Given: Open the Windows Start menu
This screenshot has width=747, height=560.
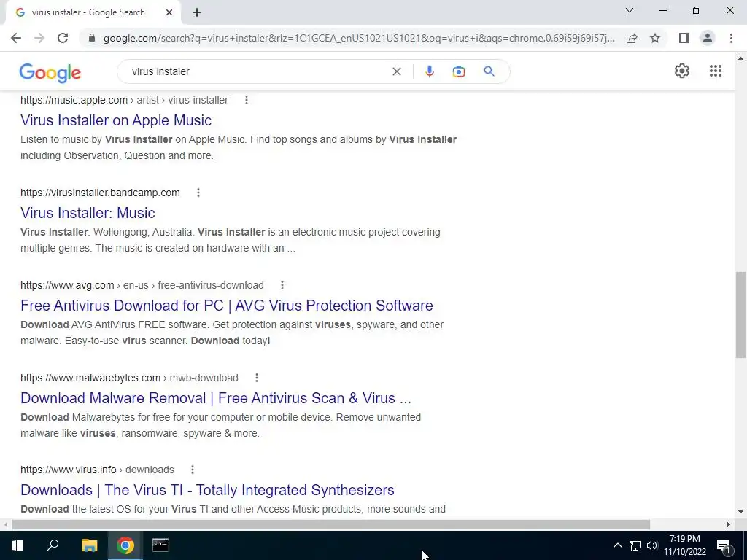Looking at the screenshot, I should pyautogui.click(x=18, y=545).
